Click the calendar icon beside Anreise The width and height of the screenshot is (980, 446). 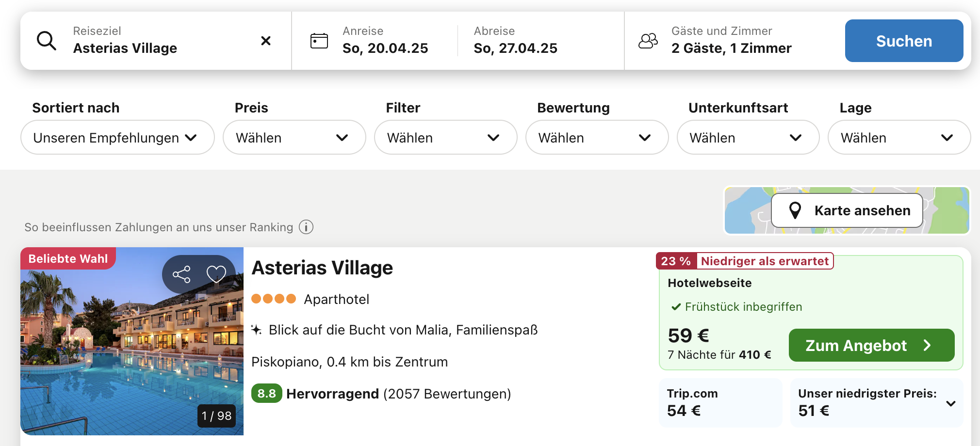pos(319,41)
